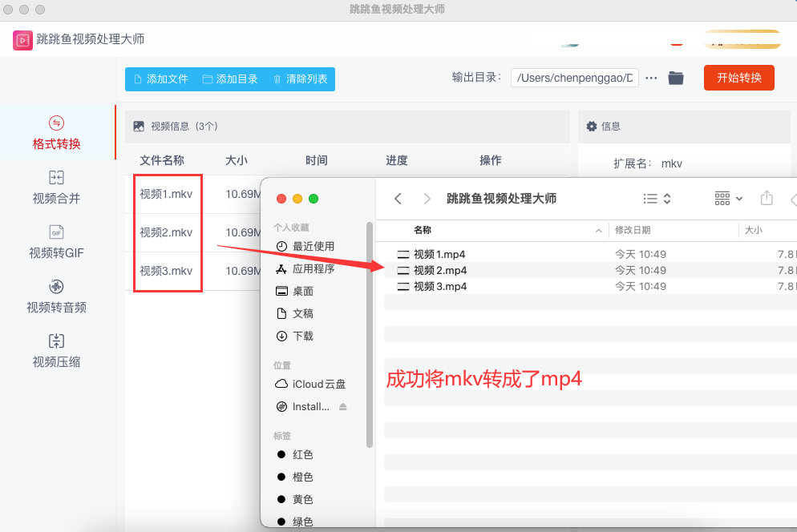Close the Finder window red button

281,199
